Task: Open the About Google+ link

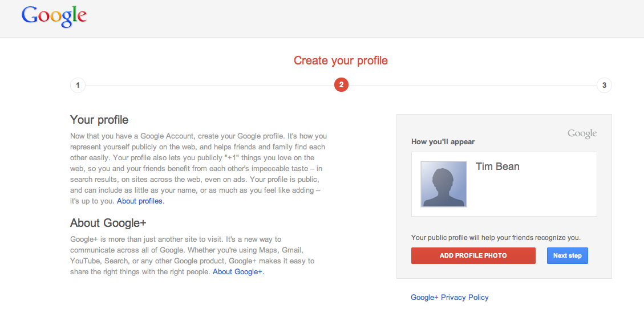Action: pyautogui.click(x=238, y=272)
